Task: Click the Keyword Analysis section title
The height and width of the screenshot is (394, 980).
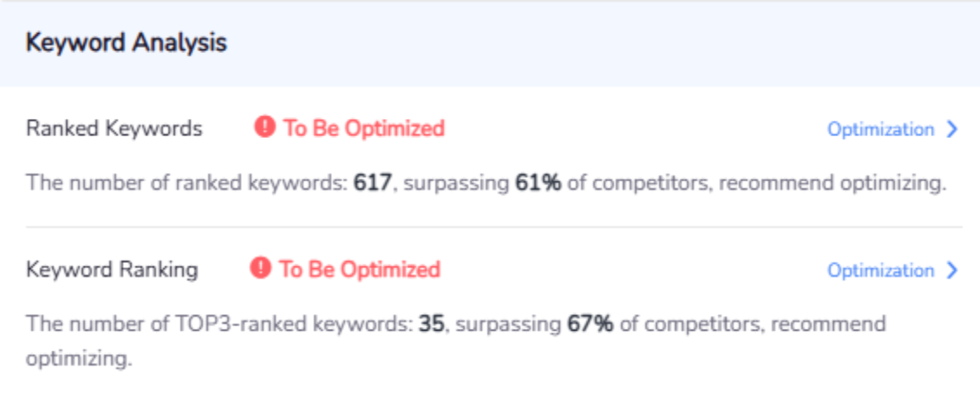Action: pos(127,43)
